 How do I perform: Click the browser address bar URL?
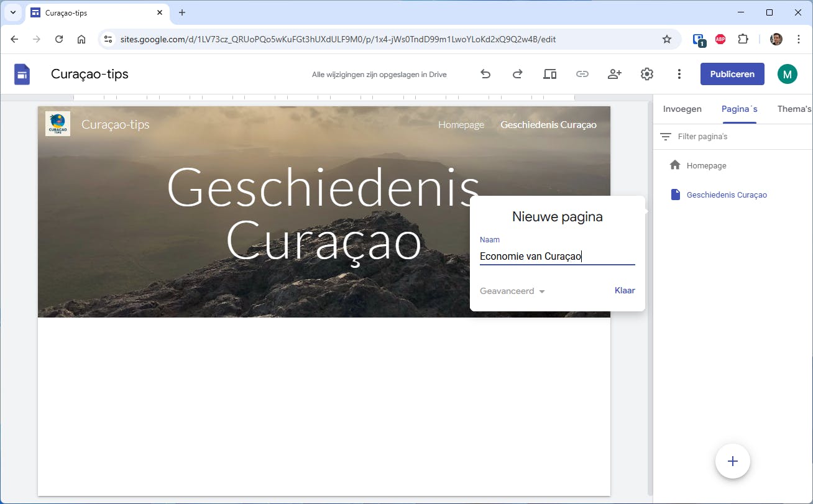pos(338,39)
